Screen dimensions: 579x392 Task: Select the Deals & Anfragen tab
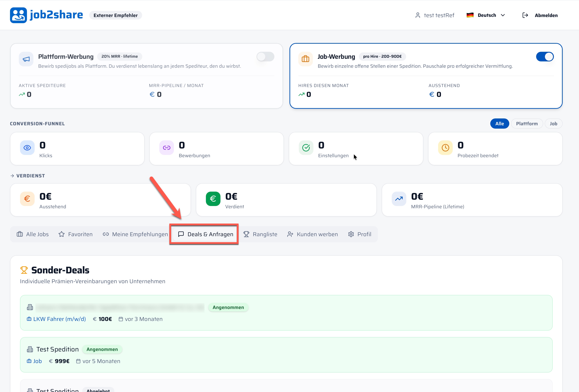[x=206, y=234]
